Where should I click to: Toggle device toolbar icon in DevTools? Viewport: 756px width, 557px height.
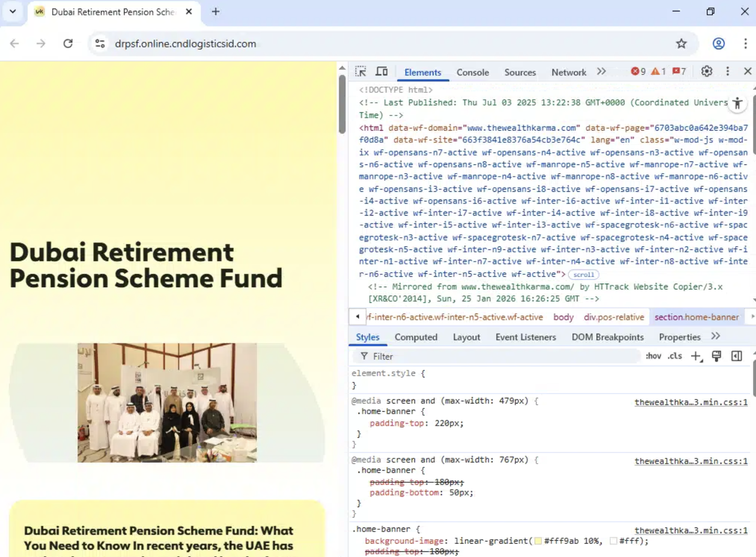[x=381, y=72]
